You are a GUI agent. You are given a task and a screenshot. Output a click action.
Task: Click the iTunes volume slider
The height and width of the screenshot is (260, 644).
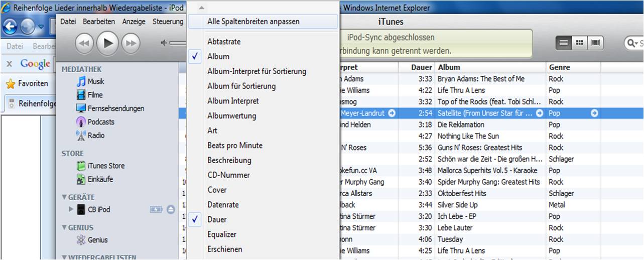177,43
